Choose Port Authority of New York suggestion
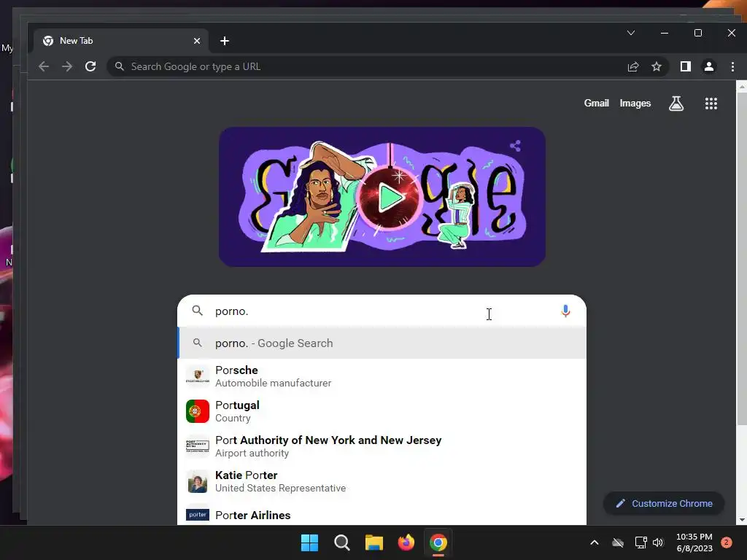 point(382,446)
